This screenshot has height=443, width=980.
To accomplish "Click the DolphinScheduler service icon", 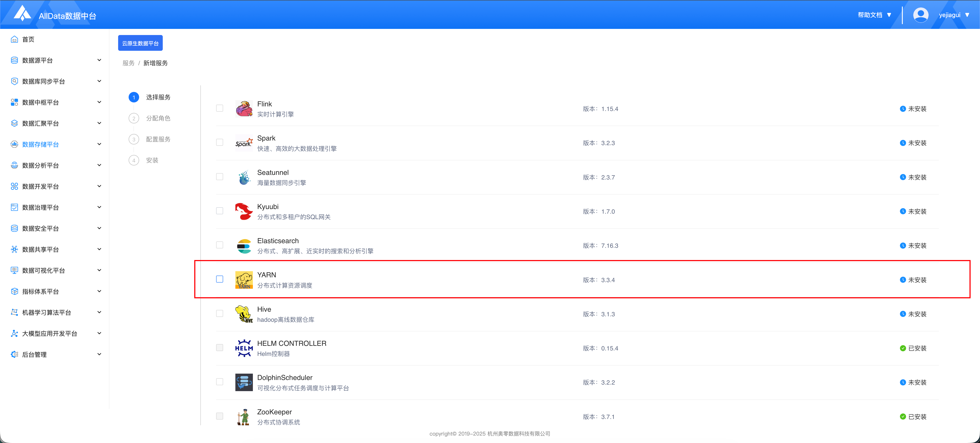I will point(244,382).
